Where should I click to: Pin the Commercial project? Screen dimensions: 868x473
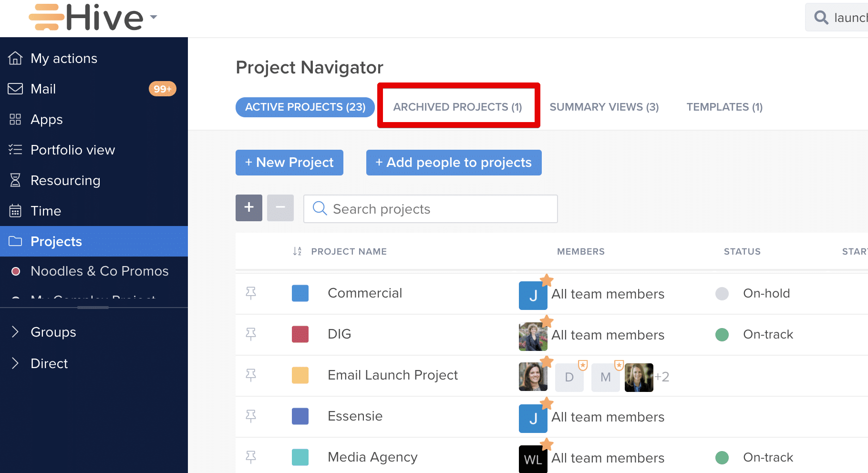coord(251,293)
